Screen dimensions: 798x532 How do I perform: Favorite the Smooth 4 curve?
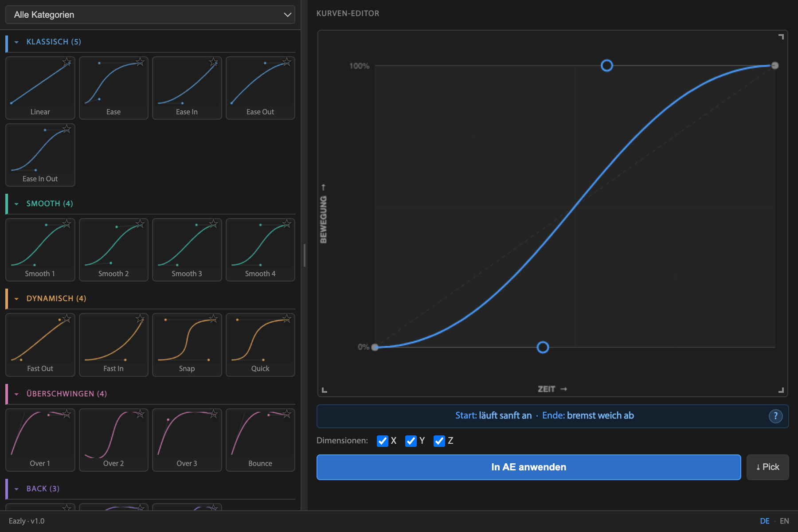[287, 223]
